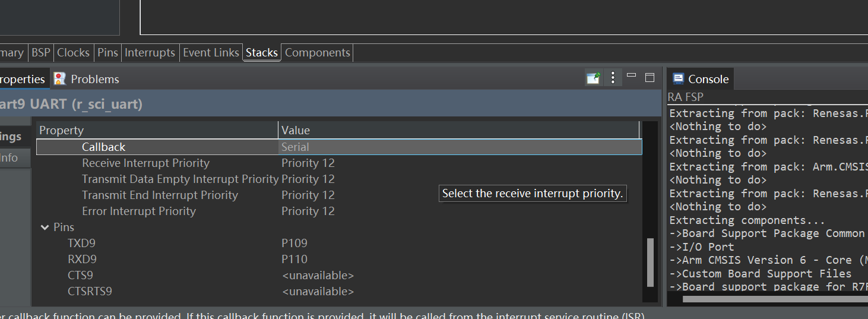
Task: Open Receive Interrupt Priority value dropdown
Action: point(308,163)
